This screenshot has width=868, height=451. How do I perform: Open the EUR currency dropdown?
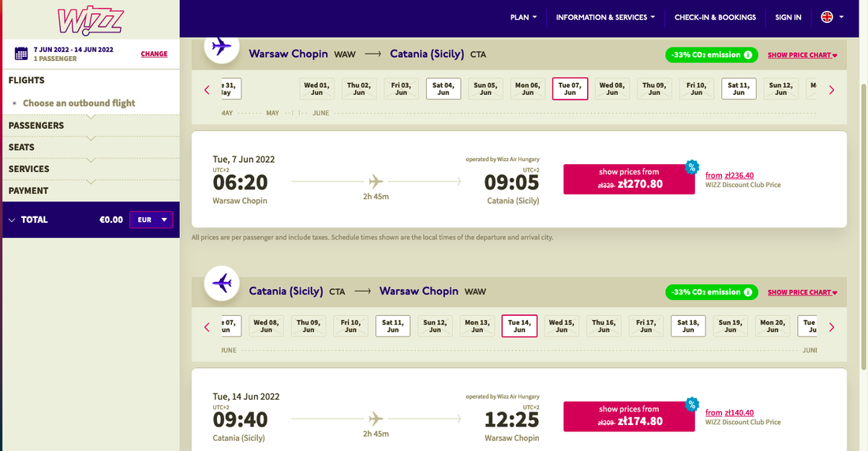151,220
